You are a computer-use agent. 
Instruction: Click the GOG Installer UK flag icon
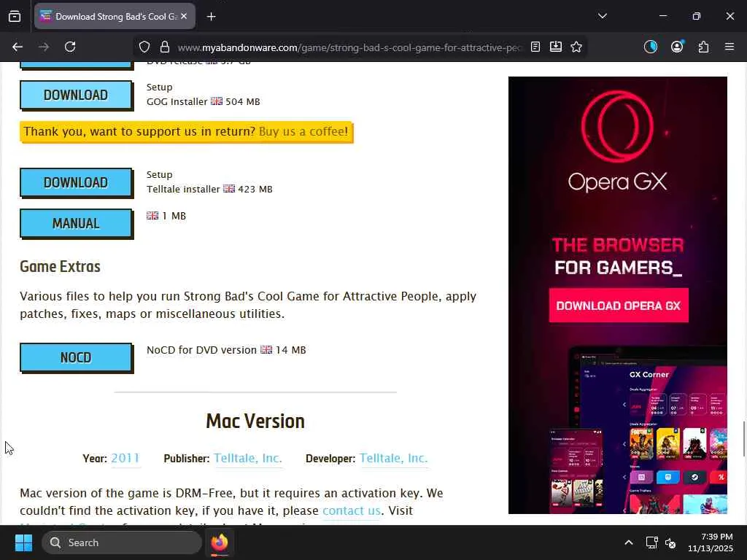[x=217, y=101]
